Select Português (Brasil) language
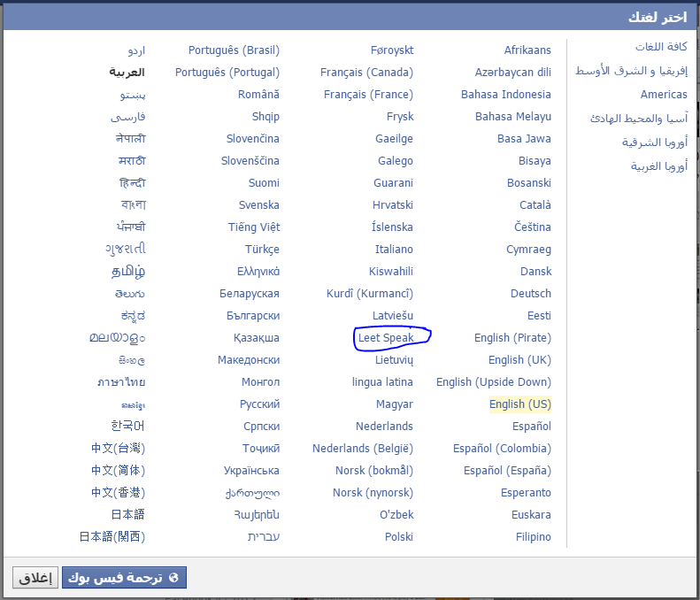 234,50
